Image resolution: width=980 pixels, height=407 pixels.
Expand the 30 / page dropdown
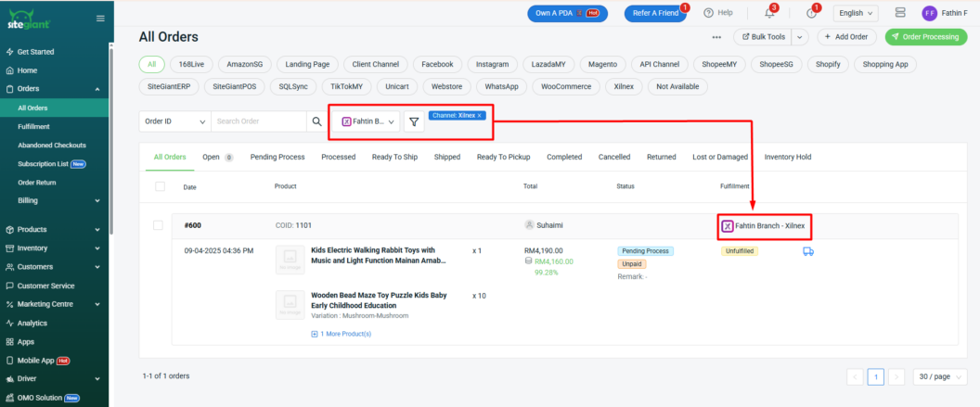(x=941, y=376)
